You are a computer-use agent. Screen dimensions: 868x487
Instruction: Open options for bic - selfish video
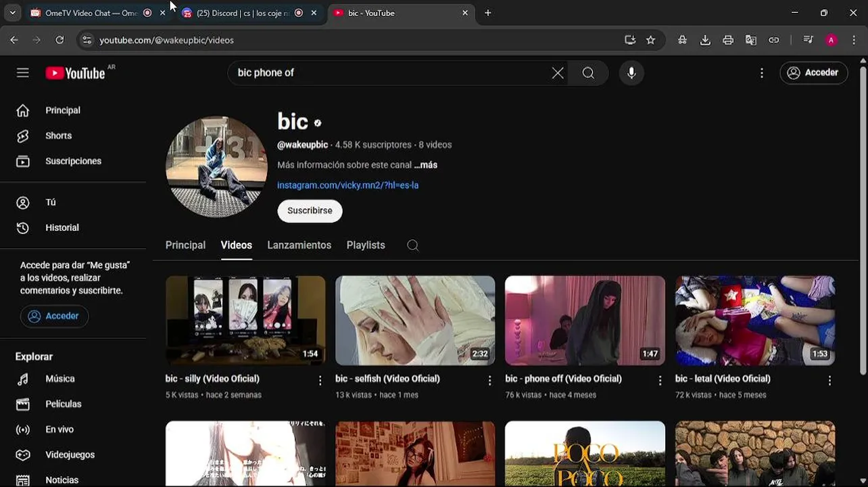click(490, 381)
